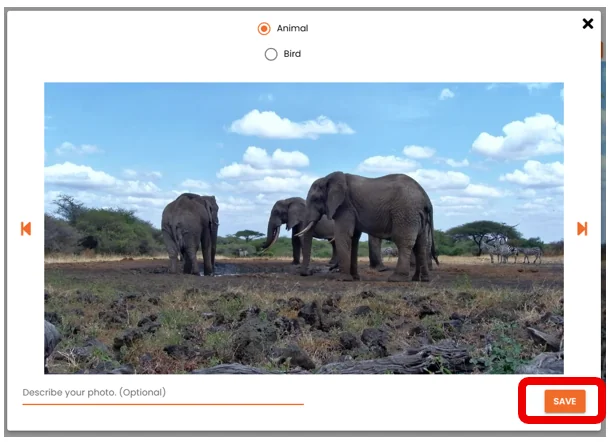Select the Animal radio button
Viewport: 613px width, 442px height.
tap(264, 29)
